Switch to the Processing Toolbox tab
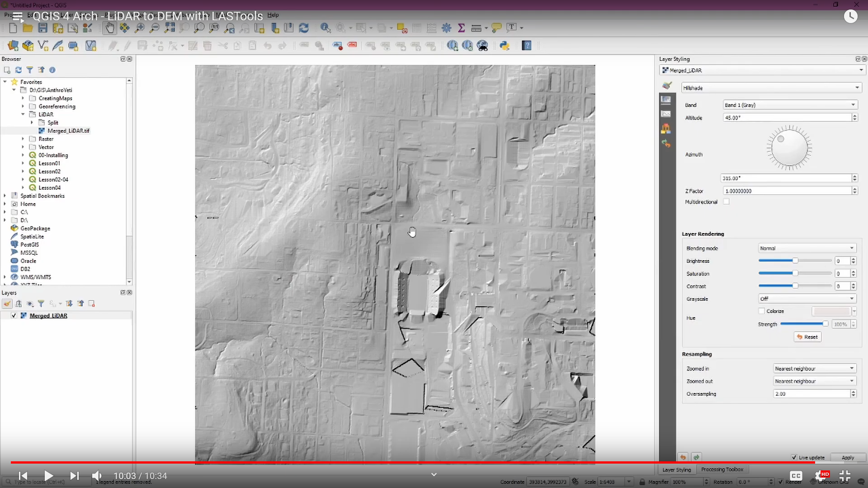868x488 pixels. coord(722,469)
